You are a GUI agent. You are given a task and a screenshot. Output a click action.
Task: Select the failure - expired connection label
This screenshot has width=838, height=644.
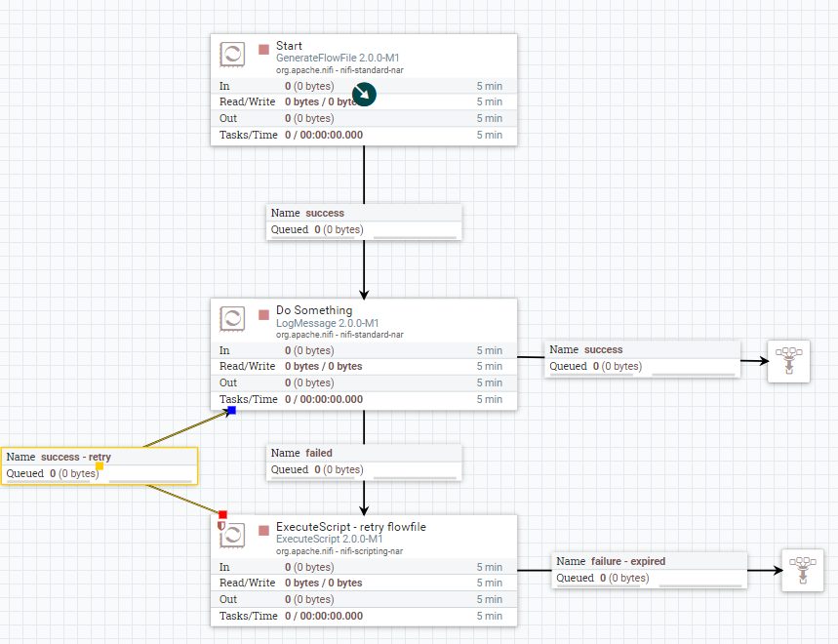[611, 561]
